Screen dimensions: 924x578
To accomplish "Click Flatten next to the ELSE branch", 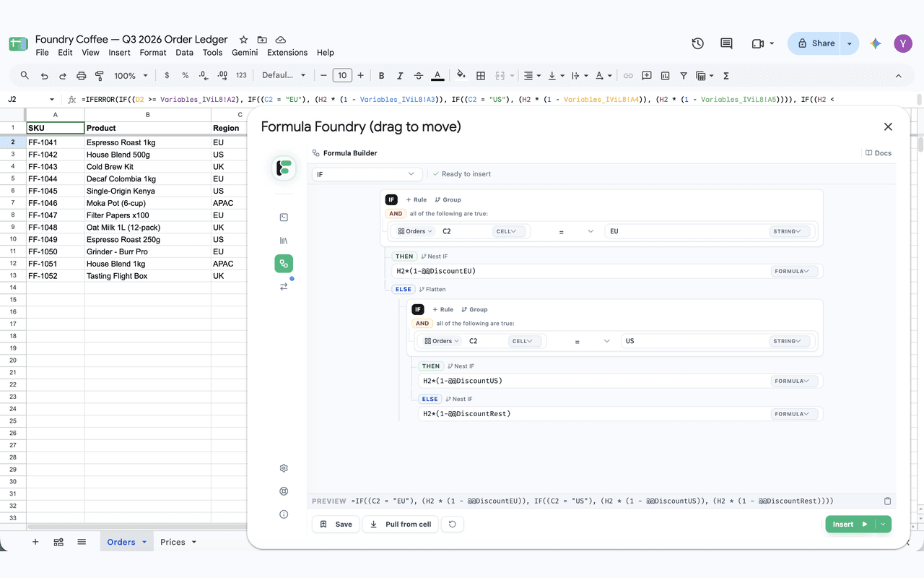I will pos(432,289).
